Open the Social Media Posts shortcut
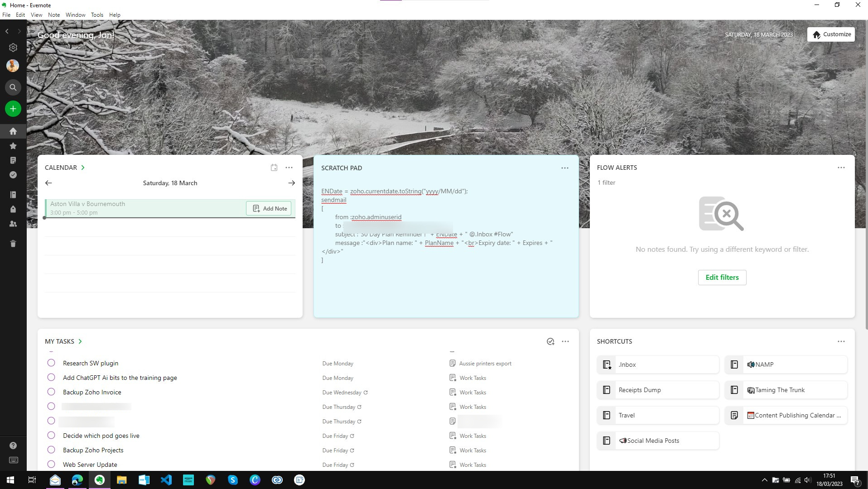Viewport: 868px width, 489px height. coord(658,441)
